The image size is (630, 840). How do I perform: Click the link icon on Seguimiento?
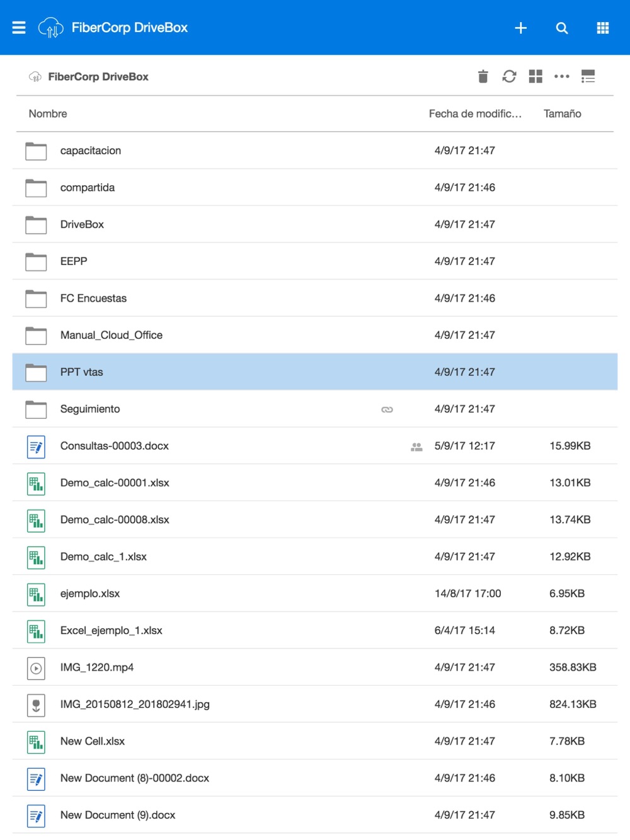pos(387,410)
